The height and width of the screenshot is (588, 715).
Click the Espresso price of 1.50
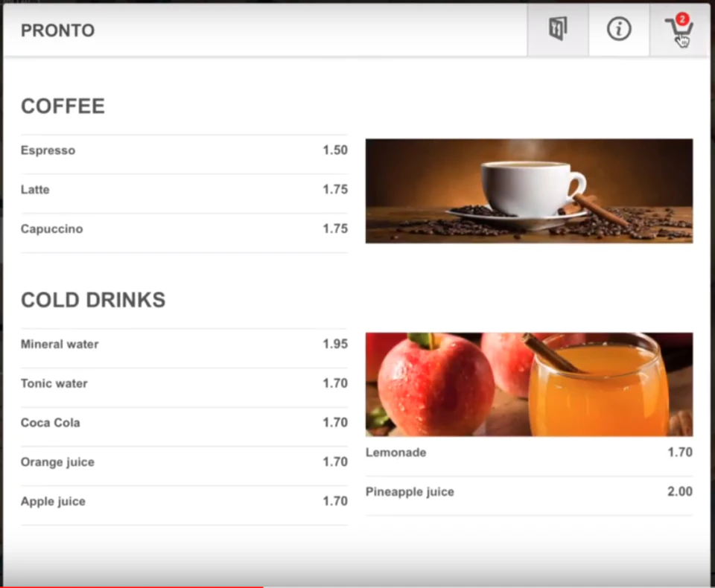click(335, 150)
